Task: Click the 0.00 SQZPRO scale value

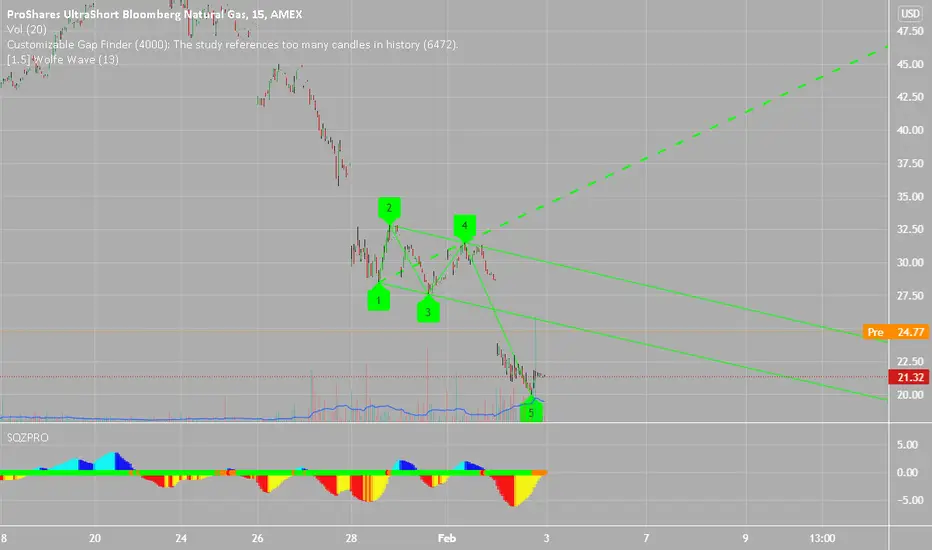Action: [x=908, y=472]
